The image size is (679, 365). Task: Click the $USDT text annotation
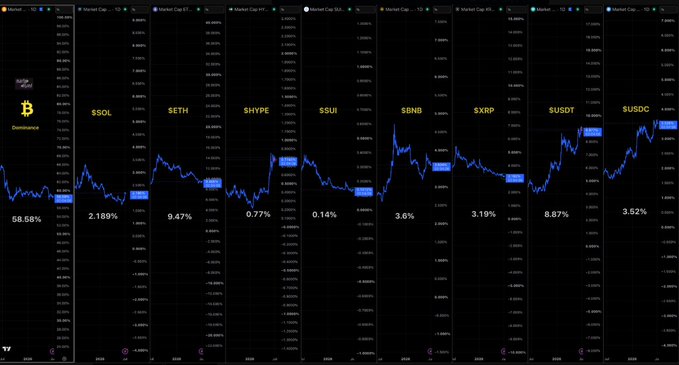click(561, 110)
